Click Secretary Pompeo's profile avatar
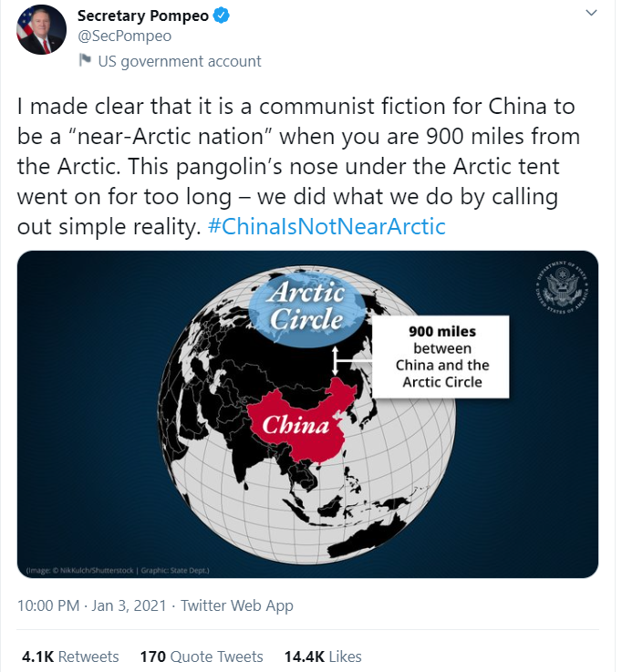622x672 pixels. click(x=41, y=29)
